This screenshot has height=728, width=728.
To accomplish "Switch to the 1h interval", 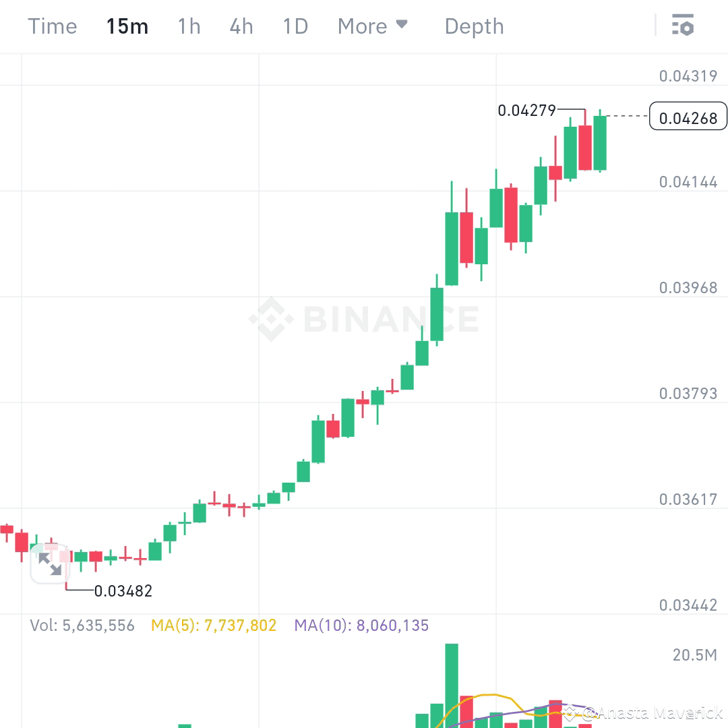I will pyautogui.click(x=188, y=26).
